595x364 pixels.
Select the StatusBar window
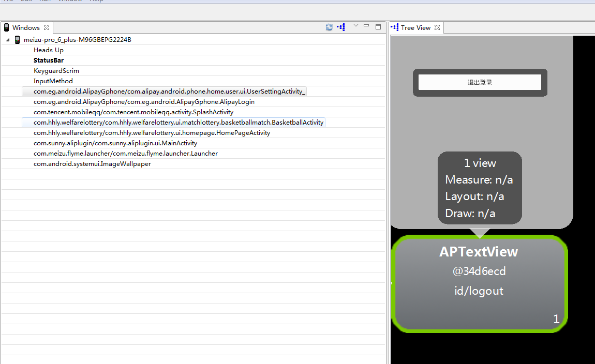49,60
